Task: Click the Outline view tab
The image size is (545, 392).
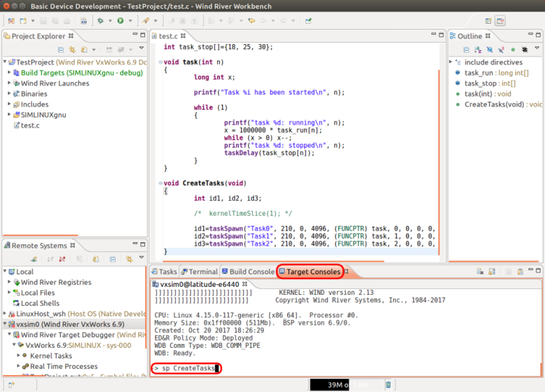Action: 469,36
